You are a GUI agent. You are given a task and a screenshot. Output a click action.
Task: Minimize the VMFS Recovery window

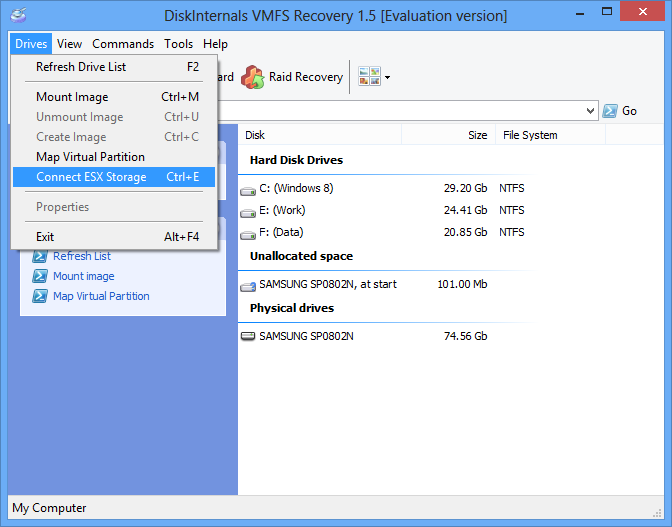pyautogui.click(x=580, y=14)
